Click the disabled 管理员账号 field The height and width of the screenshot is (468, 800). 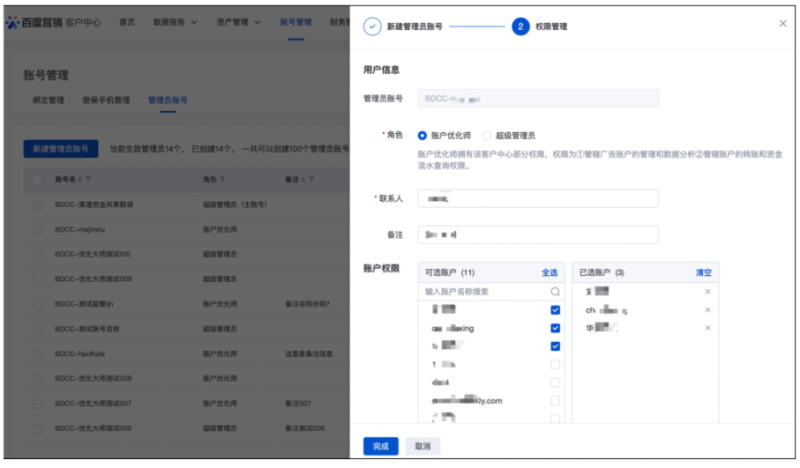(x=538, y=98)
